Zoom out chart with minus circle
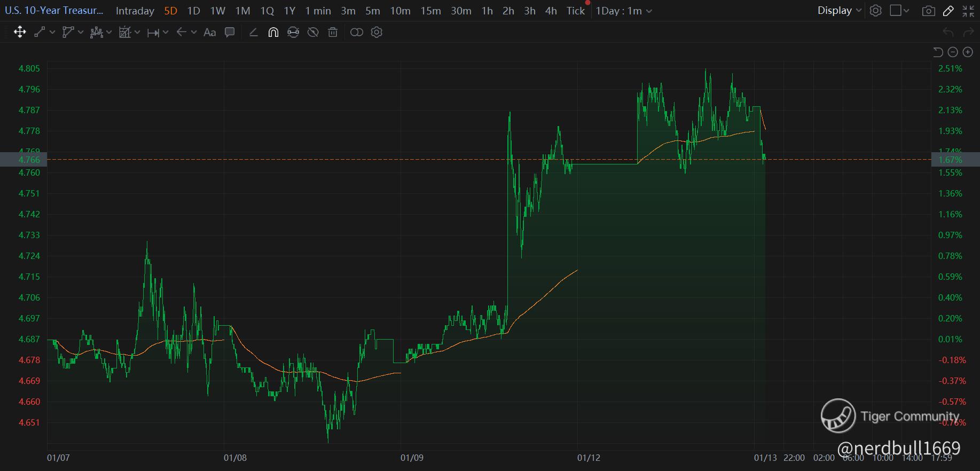980x471 pixels. tap(953, 52)
